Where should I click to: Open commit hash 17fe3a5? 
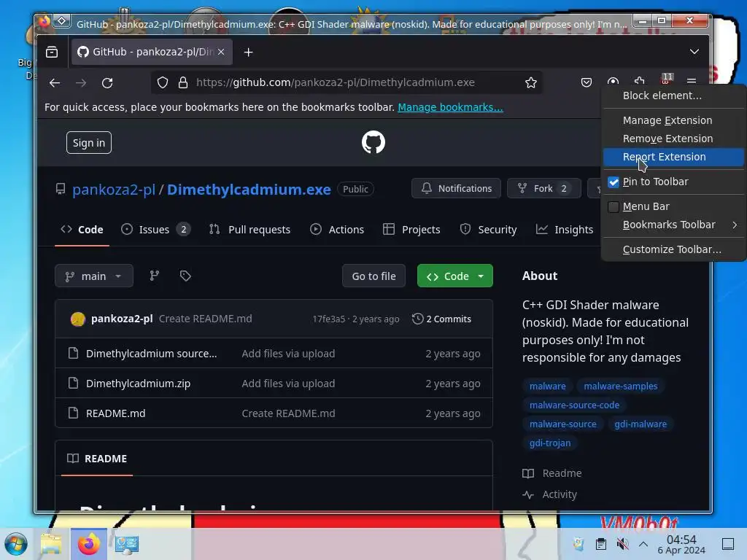[329, 319]
